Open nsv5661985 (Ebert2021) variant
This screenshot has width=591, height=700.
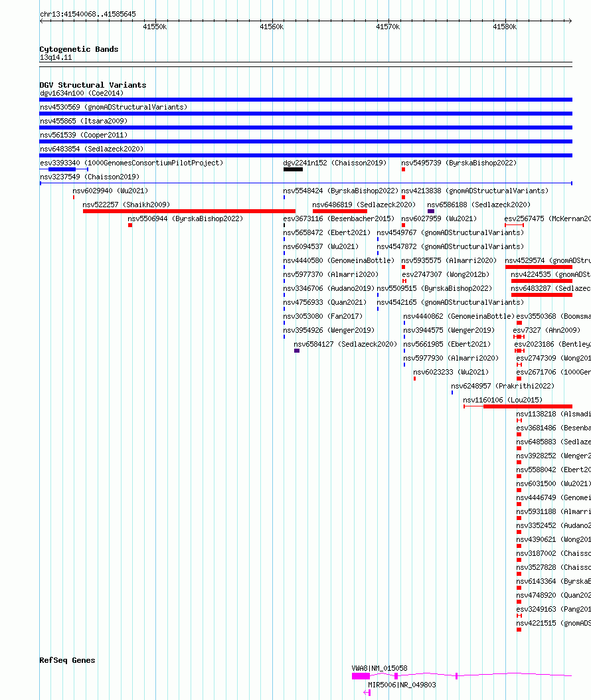447,344
